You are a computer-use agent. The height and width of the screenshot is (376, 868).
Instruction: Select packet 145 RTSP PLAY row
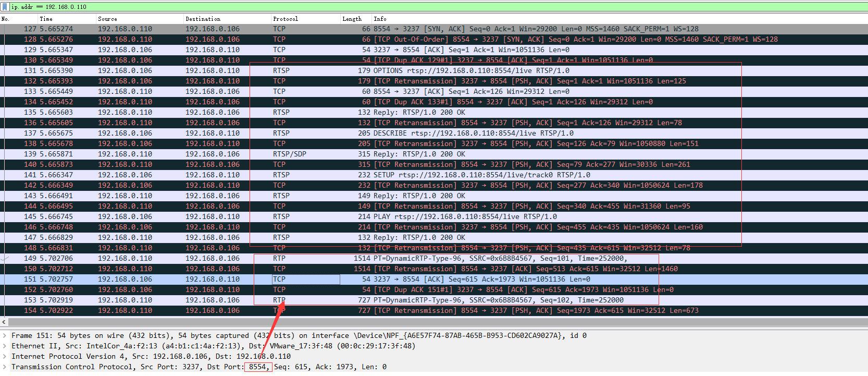[434, 216]
